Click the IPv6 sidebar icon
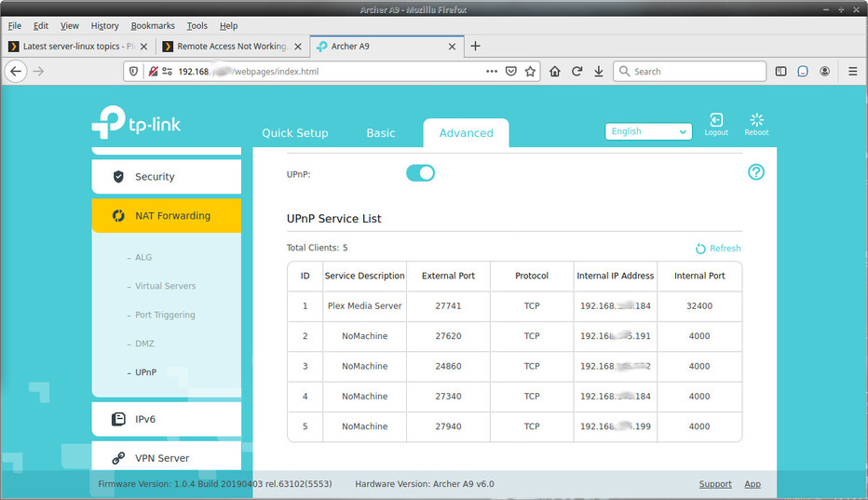Screen dimensions: 868x500 coord(118,419)
